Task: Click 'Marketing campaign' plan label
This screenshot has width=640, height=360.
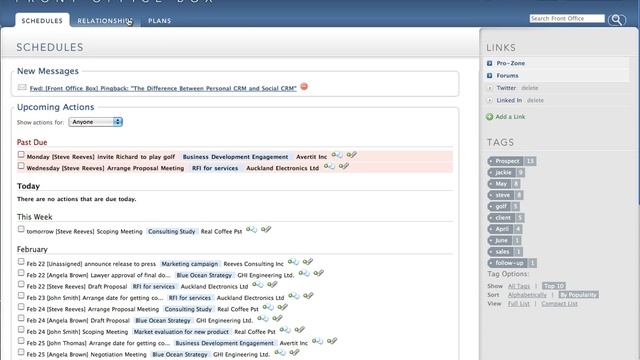Action: [190, 264]
